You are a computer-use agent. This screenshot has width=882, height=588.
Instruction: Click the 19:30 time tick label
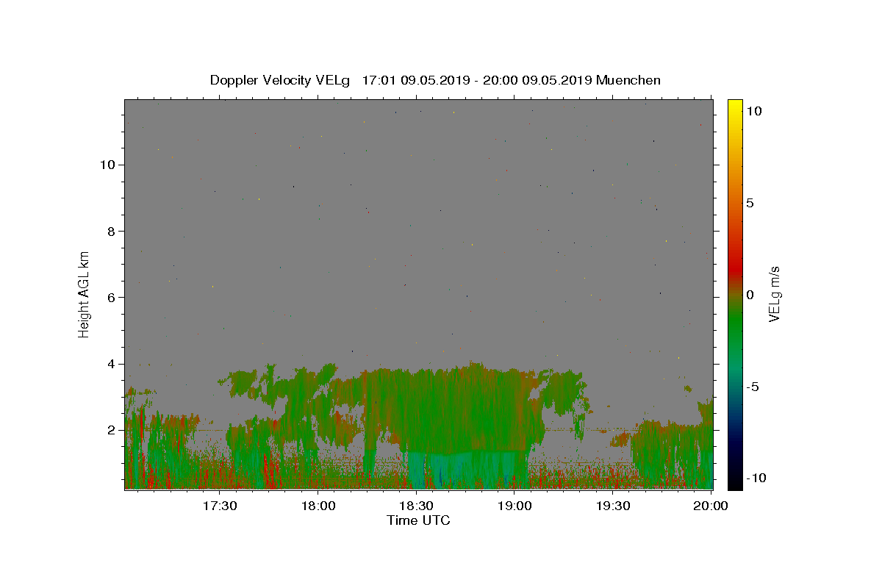(613, 506)
